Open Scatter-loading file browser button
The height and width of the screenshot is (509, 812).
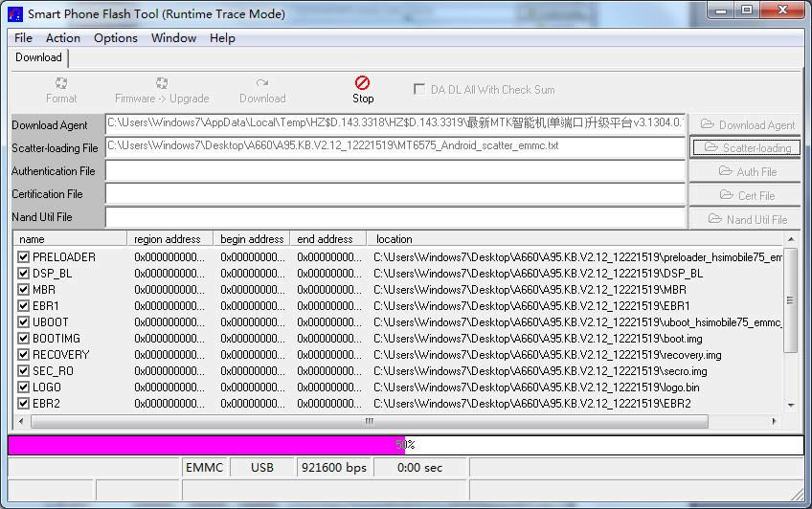[746, 148]
